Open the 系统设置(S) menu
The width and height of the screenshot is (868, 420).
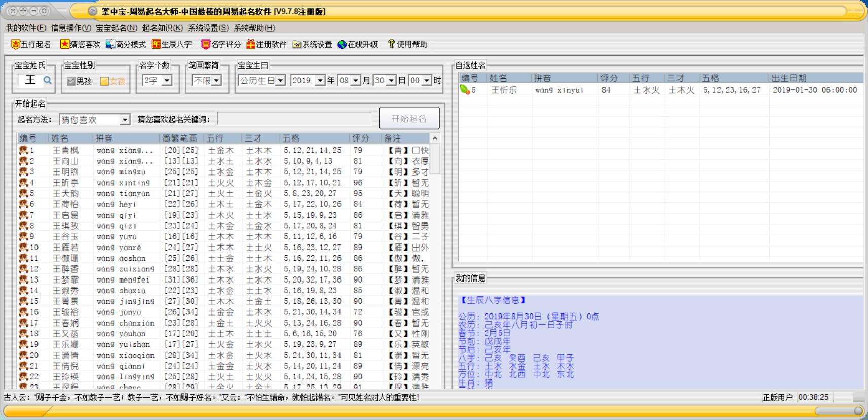click(x=208, y=28)
